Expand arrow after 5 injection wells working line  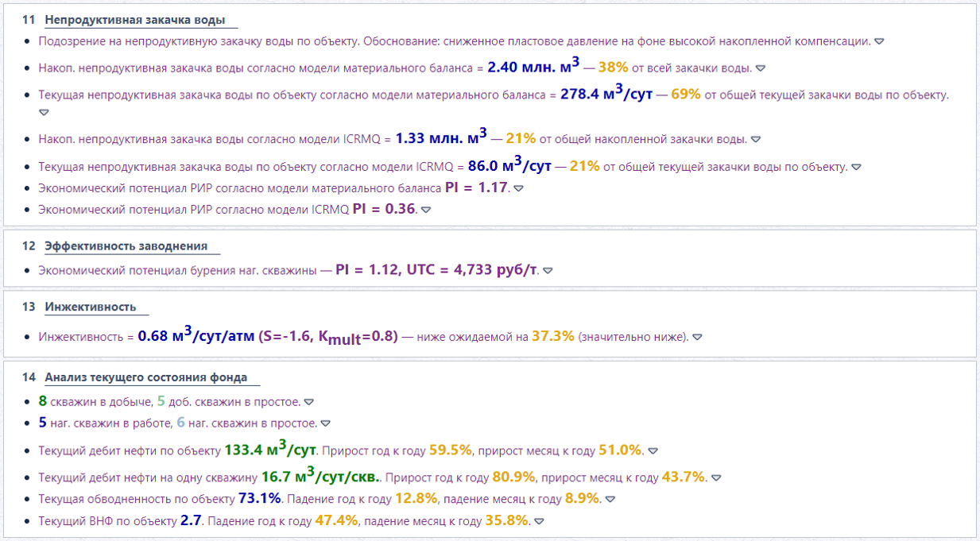[x=325, y=423]
